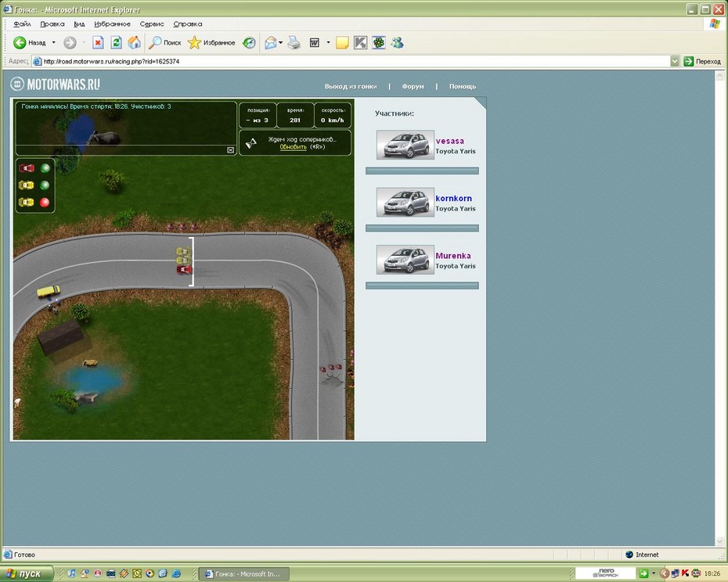The width and height of the screenshot is (728, 582).
Task: Refresh the page with green arrows icon
Action: [x=116, y=43]
